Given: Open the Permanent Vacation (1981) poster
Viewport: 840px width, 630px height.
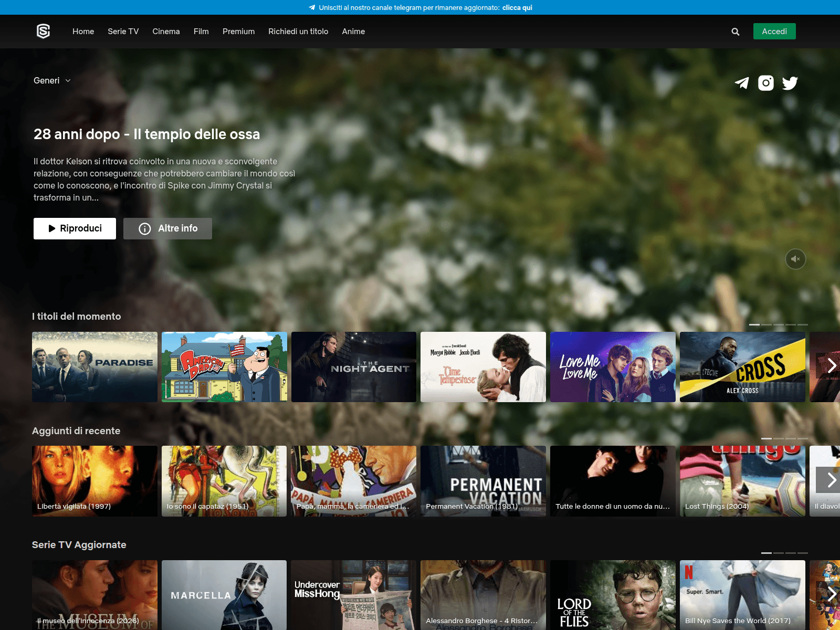Looking at the screenshot, I should (483, 481).
